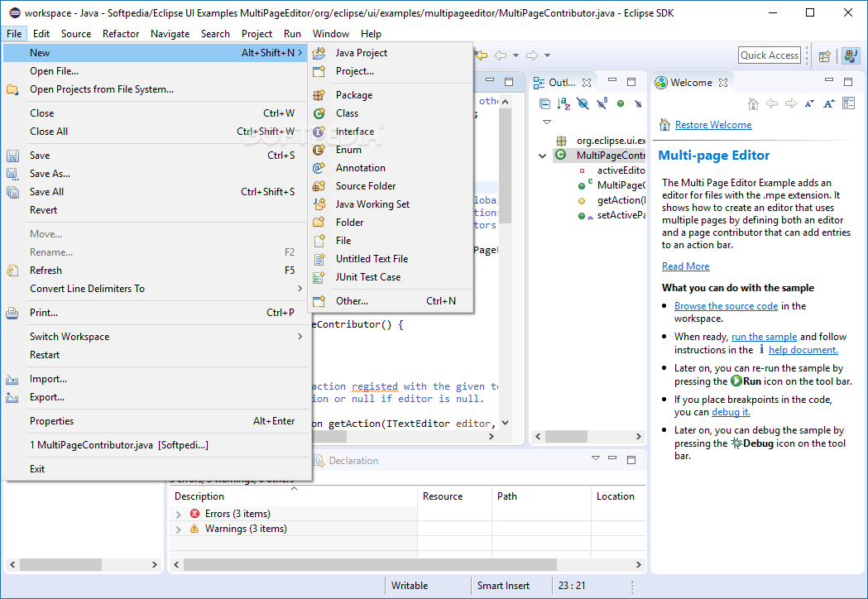Toggle Hide Static Fields and Methods in Outline
Screen dimensions: 868x599
[602, 103]
